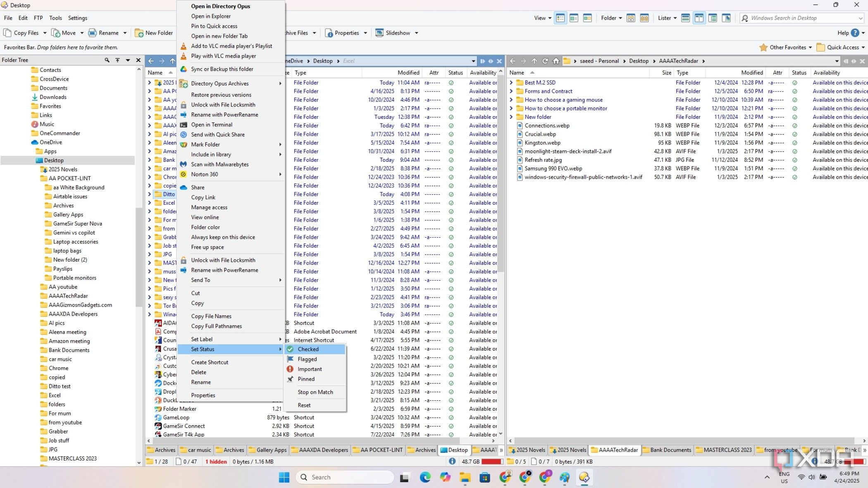Click Reset in the status submenu

pos(304,405)
